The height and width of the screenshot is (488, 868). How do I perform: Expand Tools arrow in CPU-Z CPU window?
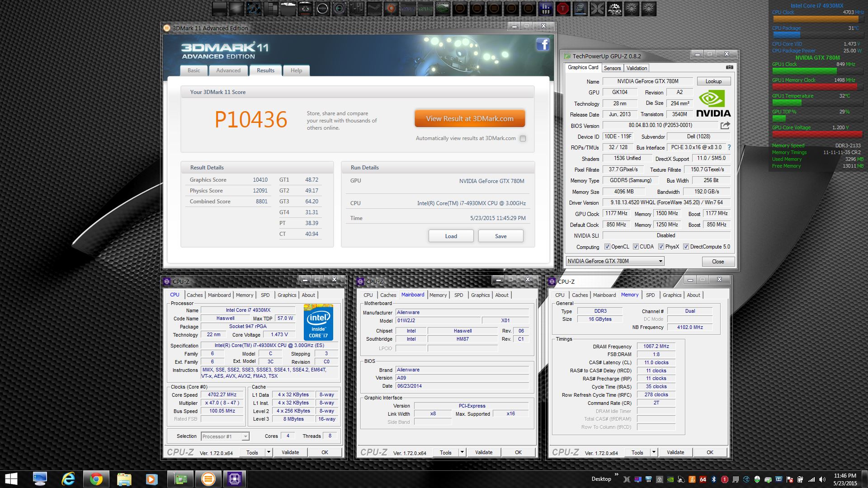coord(268,452)
